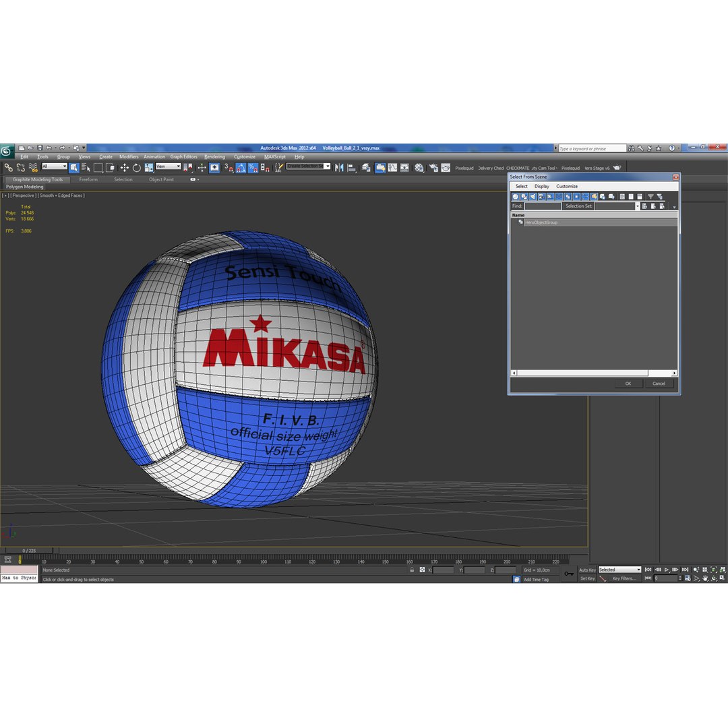
Task: Open Render Setup dialog
Action: point(433,168)
